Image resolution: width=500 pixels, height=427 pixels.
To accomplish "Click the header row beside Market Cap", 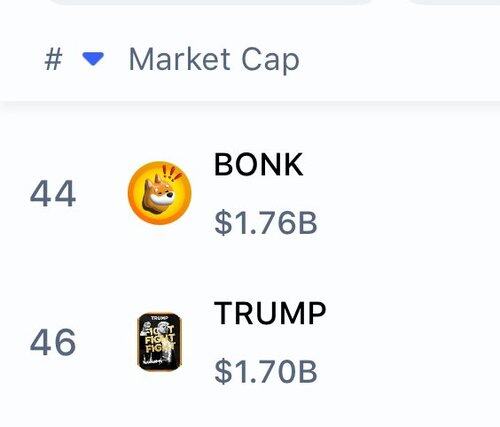I will (400, 59).
